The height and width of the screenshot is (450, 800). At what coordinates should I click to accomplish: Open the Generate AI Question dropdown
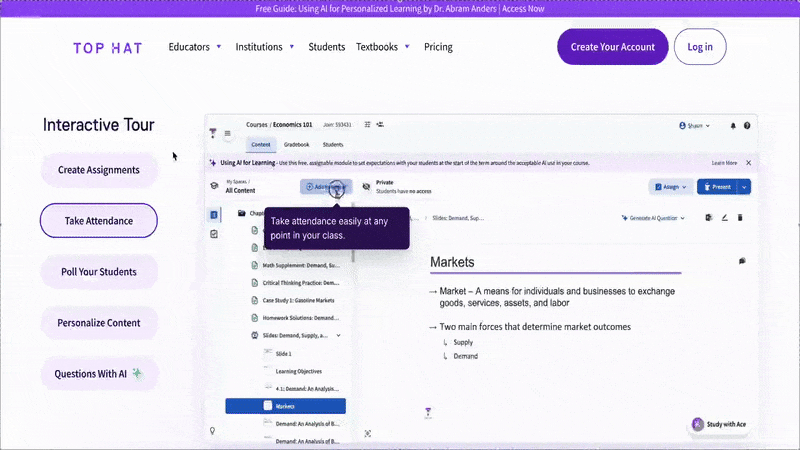tap(653, 218)
